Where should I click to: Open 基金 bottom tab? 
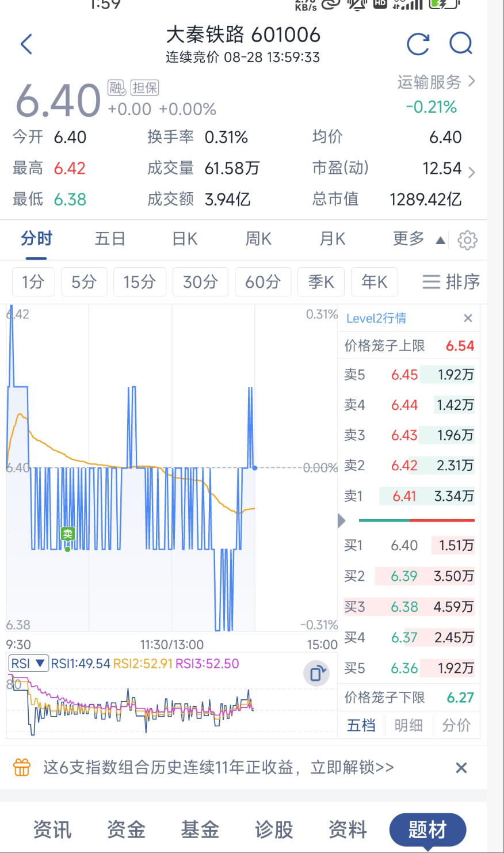click(200, 829)
